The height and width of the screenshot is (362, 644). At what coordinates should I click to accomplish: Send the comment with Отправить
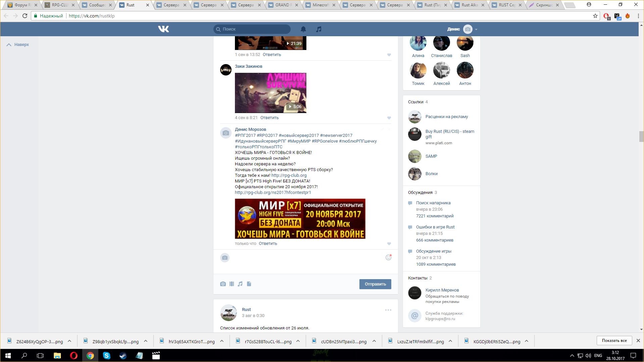[x=375, y=284]
